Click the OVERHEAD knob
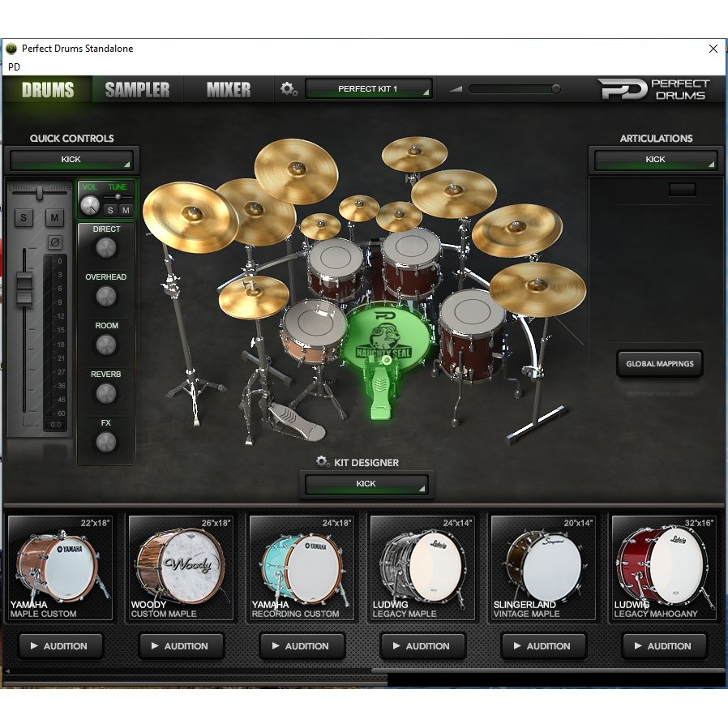This screenshot has height=728, width=728. (x=105, y=297)
